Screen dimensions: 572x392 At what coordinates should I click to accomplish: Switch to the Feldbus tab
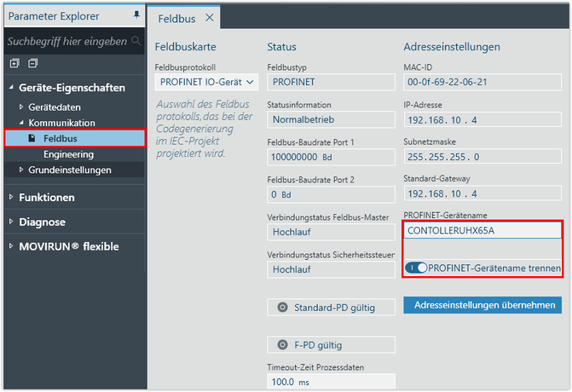click(x=176, y=17)
